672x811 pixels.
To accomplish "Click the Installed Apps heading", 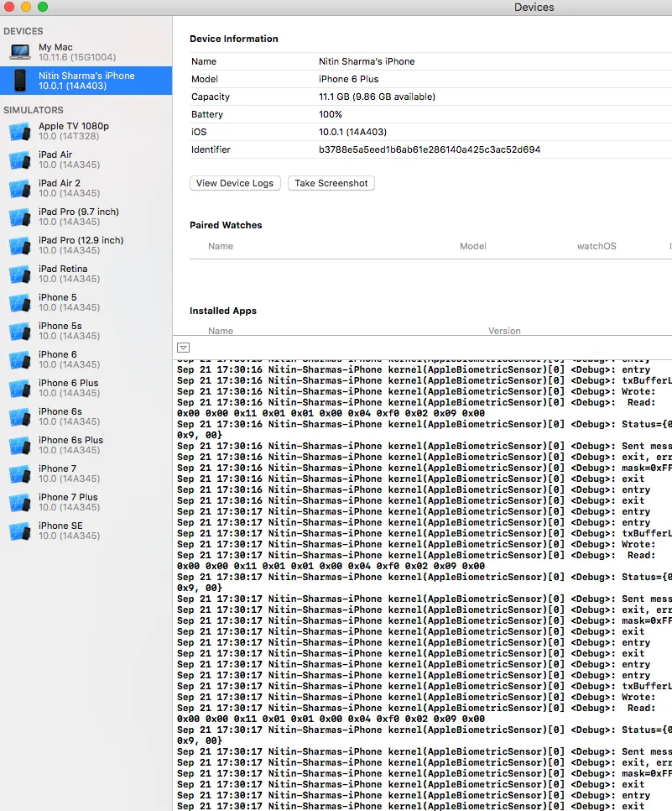I will (223, 311).
